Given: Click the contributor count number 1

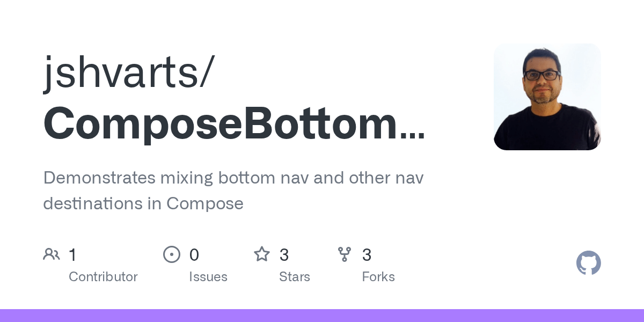Looking at the screenshot, I should (x=72, y=255).
